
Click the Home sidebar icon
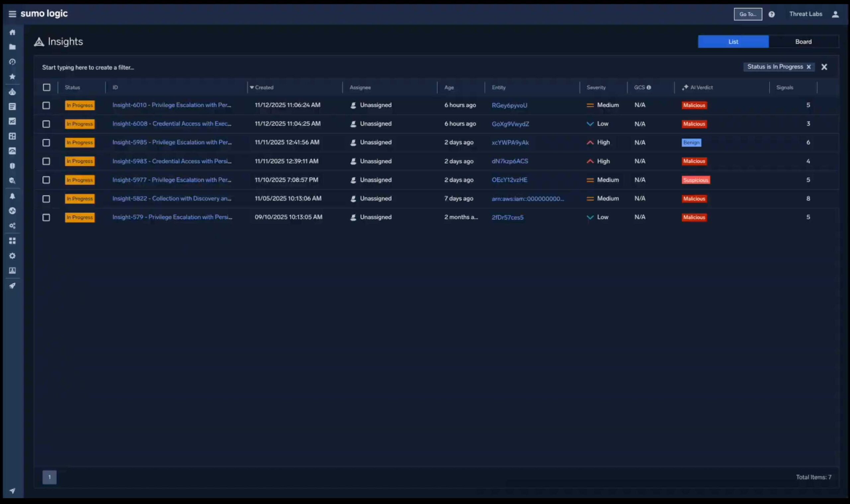(x=12, y=32)
